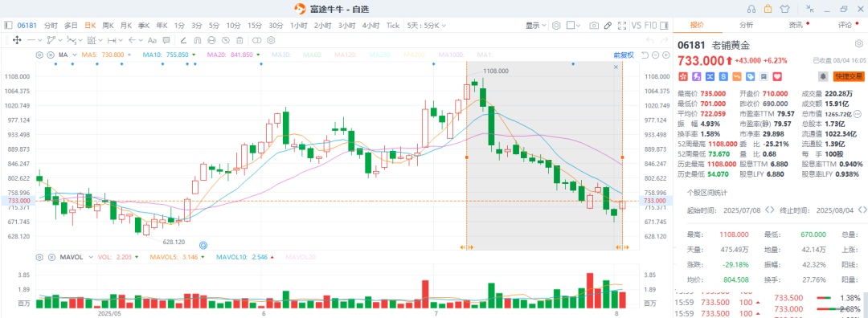Toggle the right panel layout icon
Image resolution: width=868 pixels, height=318 pixels.
665,26
